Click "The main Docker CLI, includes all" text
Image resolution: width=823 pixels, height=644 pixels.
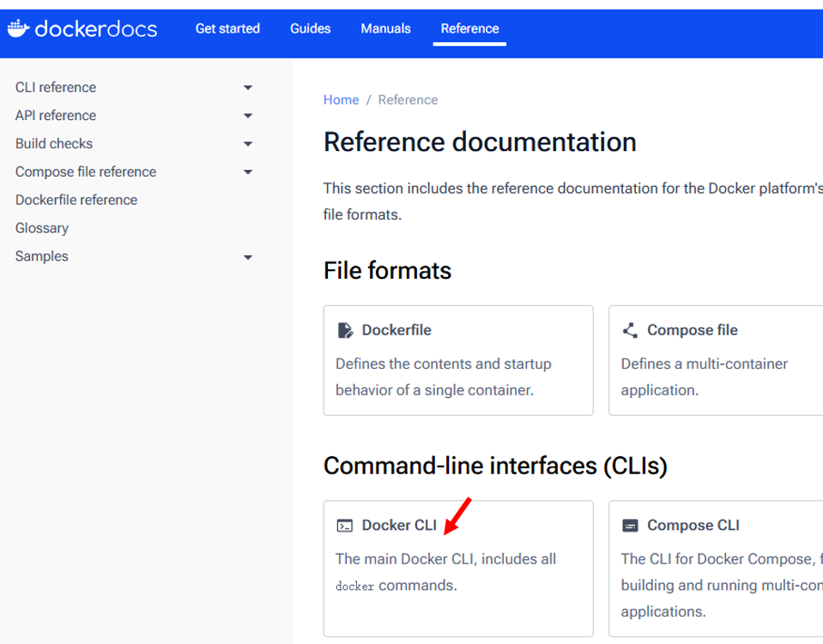pyautogui.click(x=445, y=559)
